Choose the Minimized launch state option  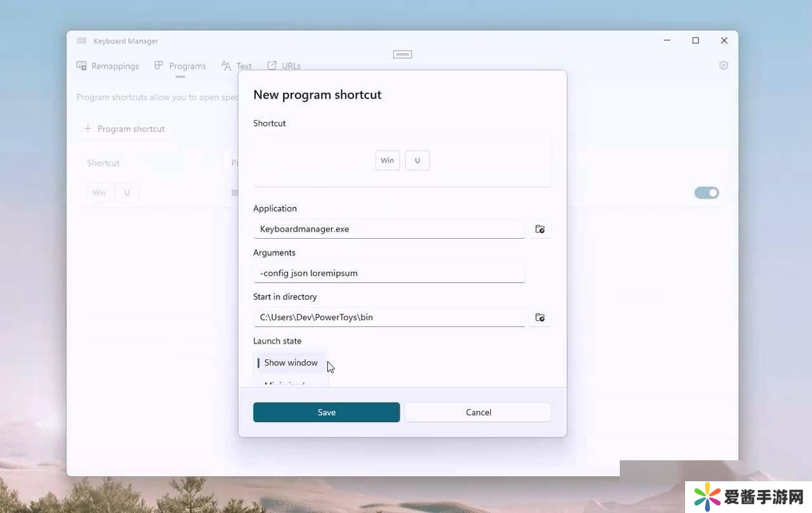(x=284, y=383)
